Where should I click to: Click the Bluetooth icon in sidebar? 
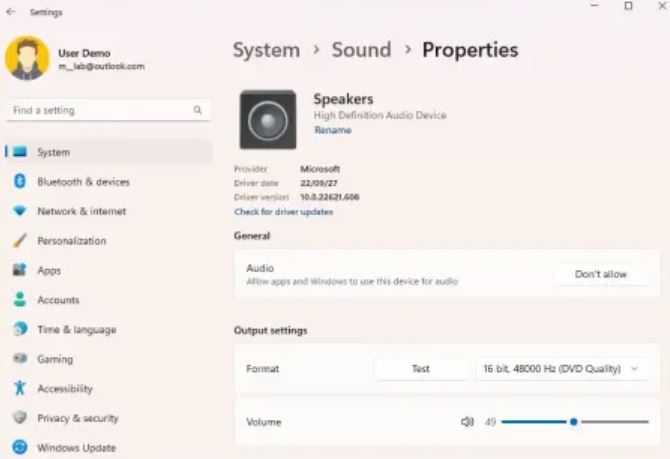click(20, 181)
